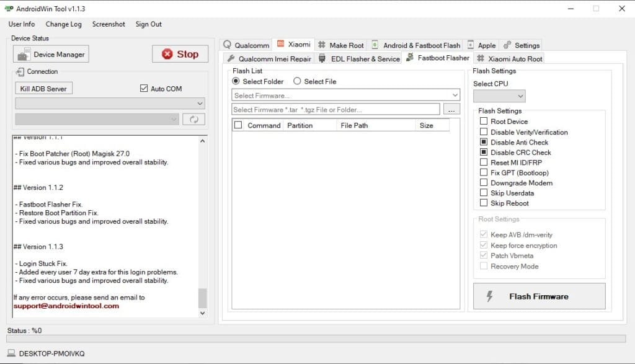Click the Mi logo on the Xiaomi tab

coord(282,44)
